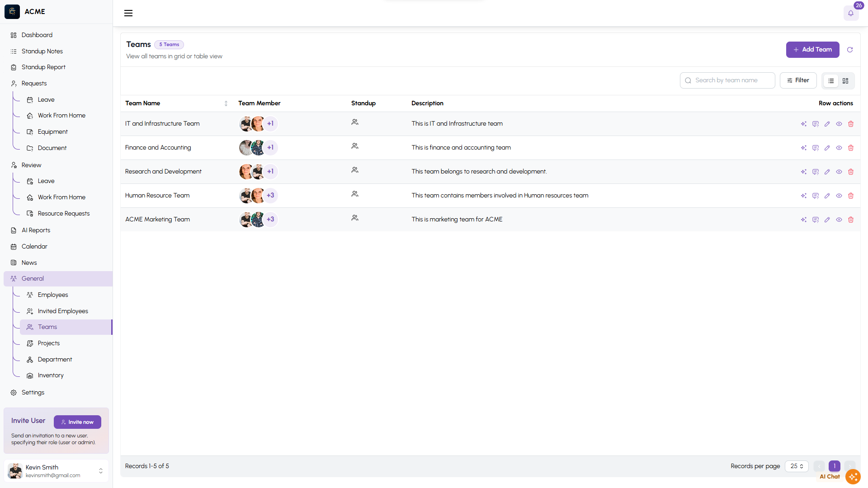Focus the Search by team name field

point(732,80)
